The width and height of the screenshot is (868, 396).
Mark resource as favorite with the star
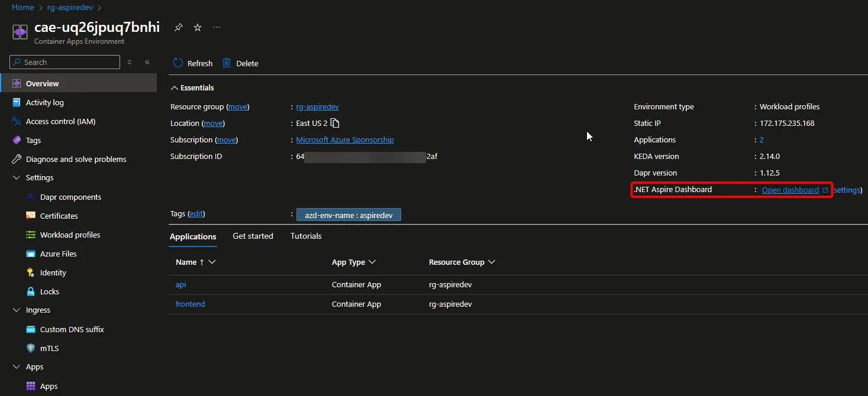(x=198, y=27)
